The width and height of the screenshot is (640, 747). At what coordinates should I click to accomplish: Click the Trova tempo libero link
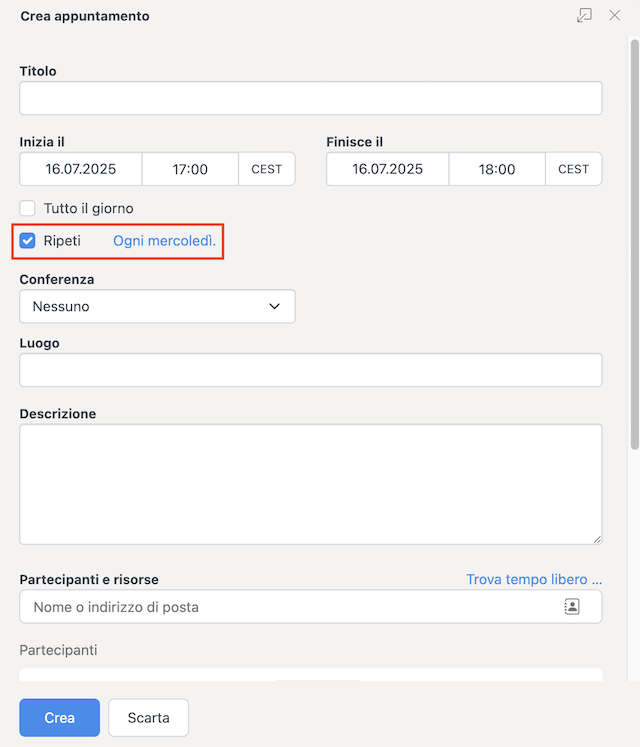[534, 579]
